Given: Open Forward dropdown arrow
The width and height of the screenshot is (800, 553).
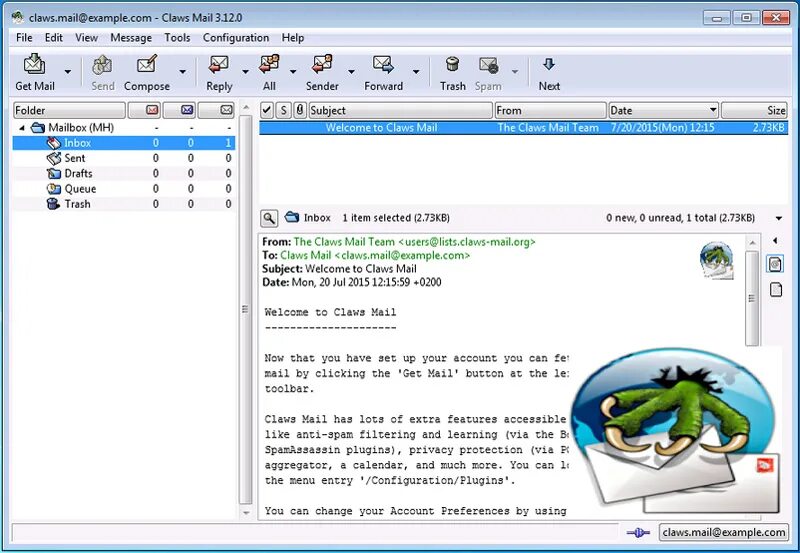Looking at the screenshot, I should pos(416,72).
